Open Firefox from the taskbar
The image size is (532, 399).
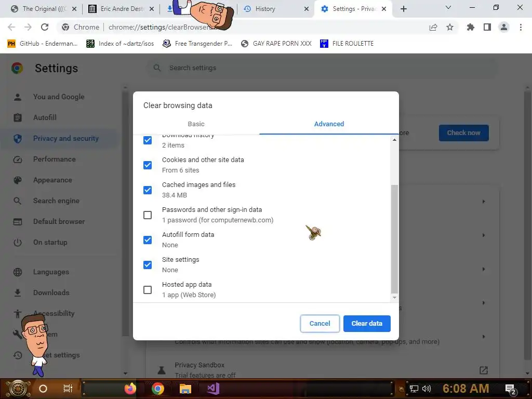(130, 389)
